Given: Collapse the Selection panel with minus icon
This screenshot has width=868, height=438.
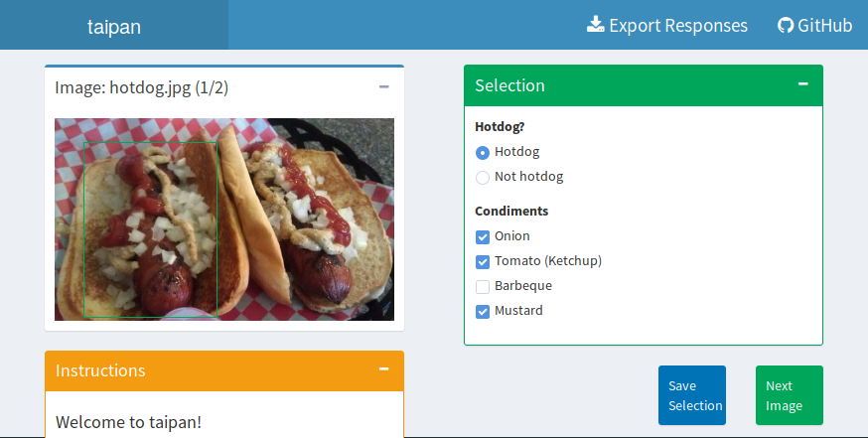Looking at the screenshot, I should [x=803, y=84].
